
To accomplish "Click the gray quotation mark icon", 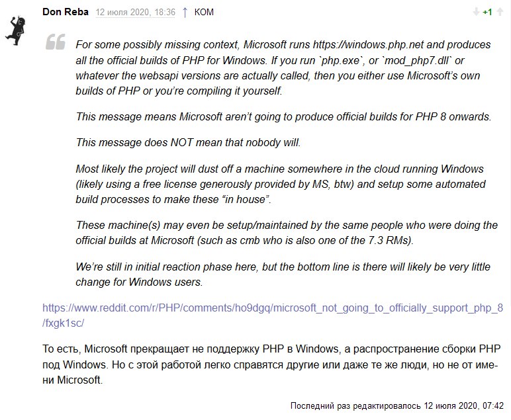I will 56,42.
